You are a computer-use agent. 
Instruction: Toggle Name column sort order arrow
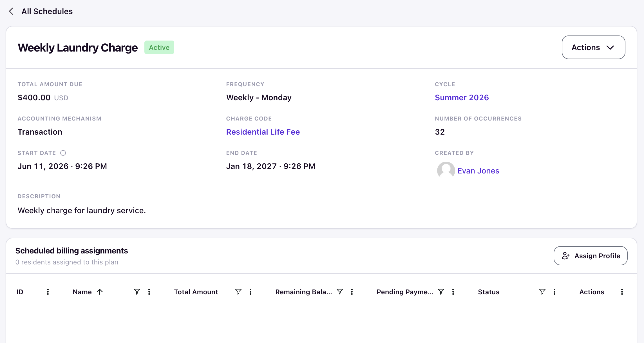click(100, 292)
